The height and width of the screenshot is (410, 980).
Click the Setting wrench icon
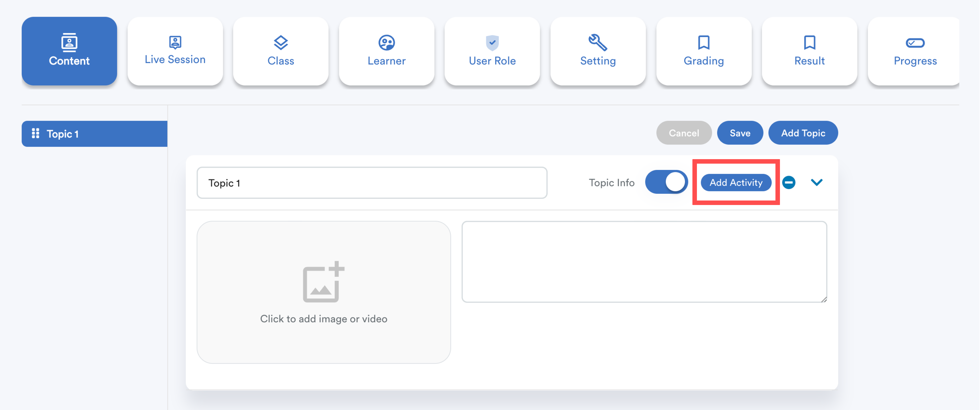[x=597, y=42]
